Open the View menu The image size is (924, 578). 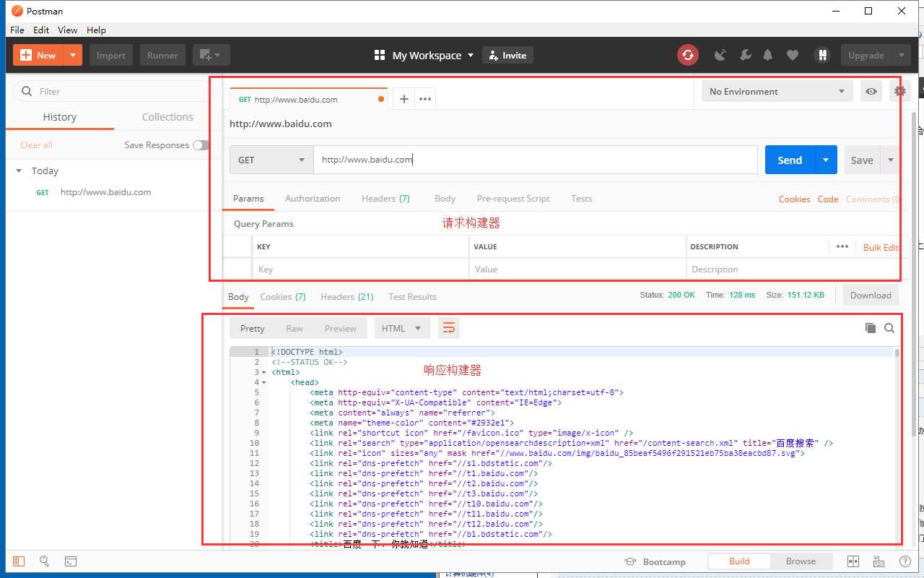[x=68, y=30]
